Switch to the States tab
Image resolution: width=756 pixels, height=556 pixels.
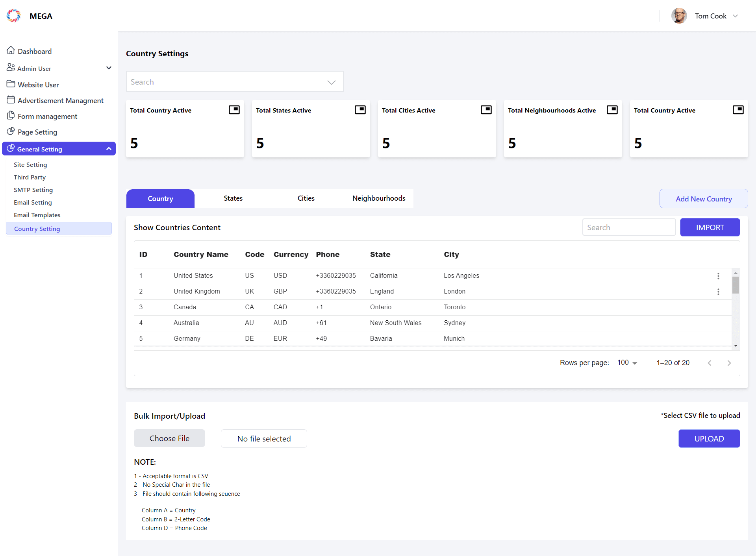[233, 198]
